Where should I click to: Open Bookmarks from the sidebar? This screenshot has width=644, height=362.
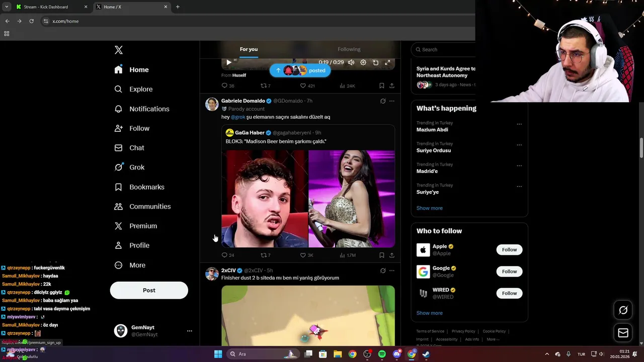coord(139,187)
